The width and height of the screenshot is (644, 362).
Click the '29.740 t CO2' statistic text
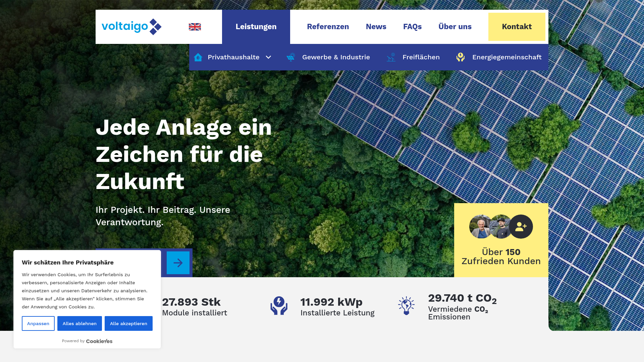462,298
